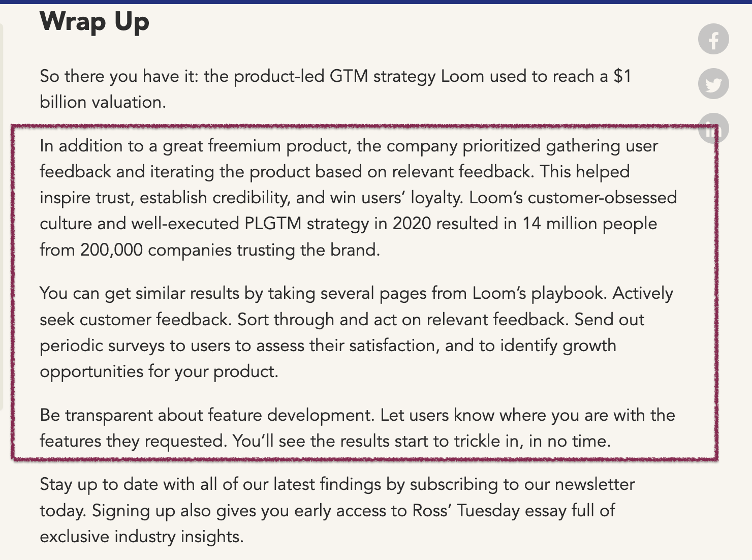Click the phrase "features they requested"

[133, 441]
